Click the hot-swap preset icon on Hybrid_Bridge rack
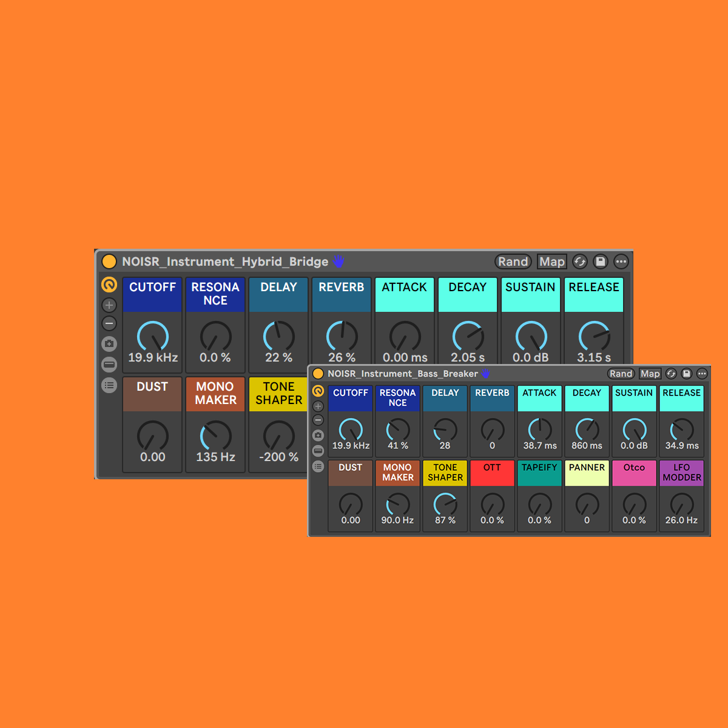728x728 pixels. pyautogui.click(x=579, y=261)
